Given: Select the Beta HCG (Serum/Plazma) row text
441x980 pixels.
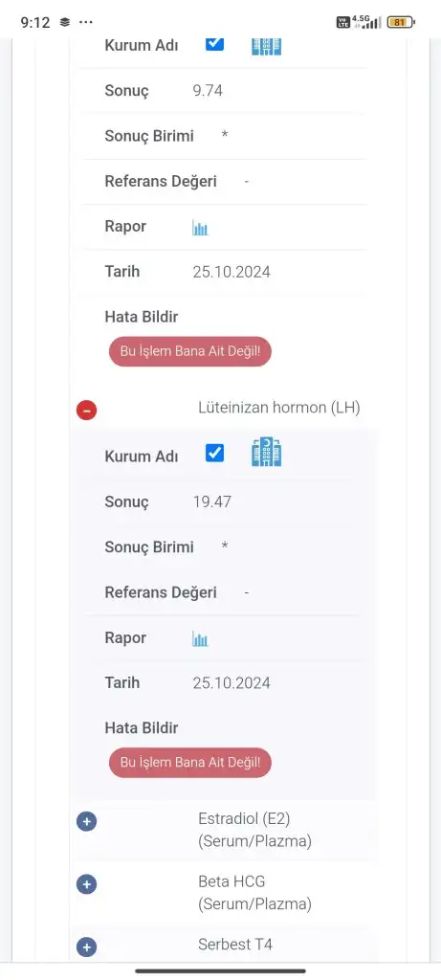Looking at the screenshot, I should click(254, 893).
